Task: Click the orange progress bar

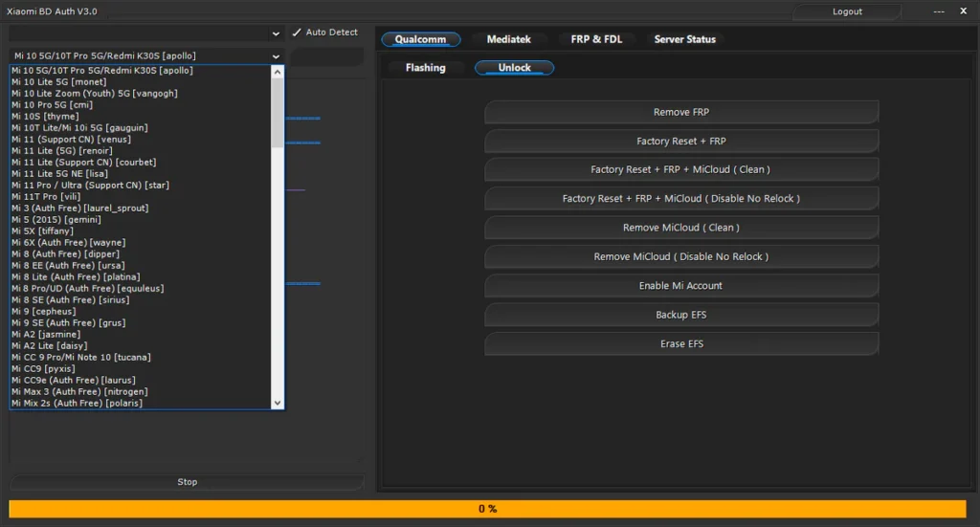Action: tap(487, 509)
